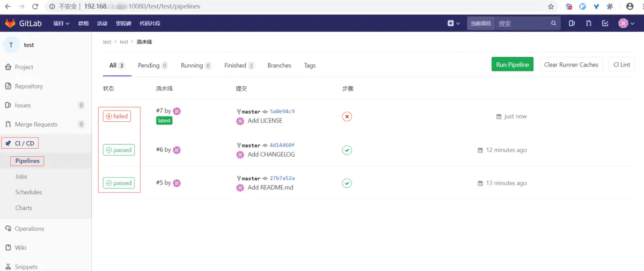Click the green passed stage icon for pipeline #6

point(347,150)
